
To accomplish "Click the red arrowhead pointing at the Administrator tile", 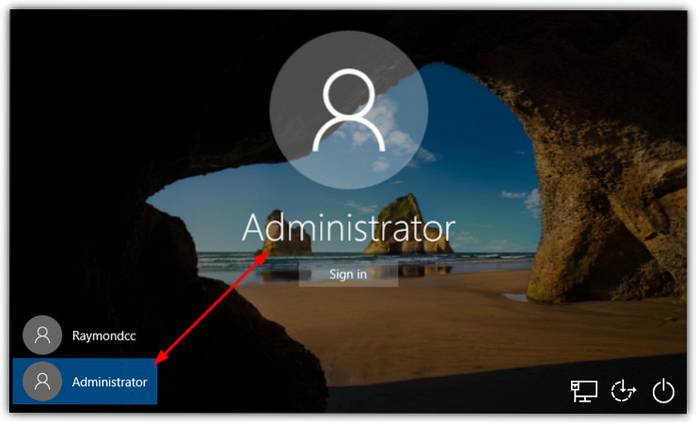I will pos(161,356).
